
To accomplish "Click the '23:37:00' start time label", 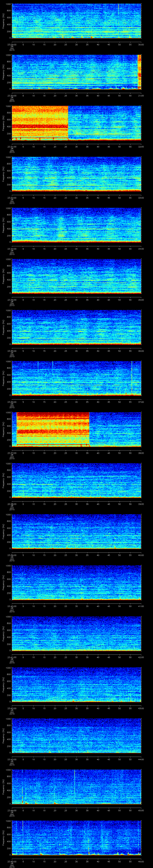I will pos(12,453).
